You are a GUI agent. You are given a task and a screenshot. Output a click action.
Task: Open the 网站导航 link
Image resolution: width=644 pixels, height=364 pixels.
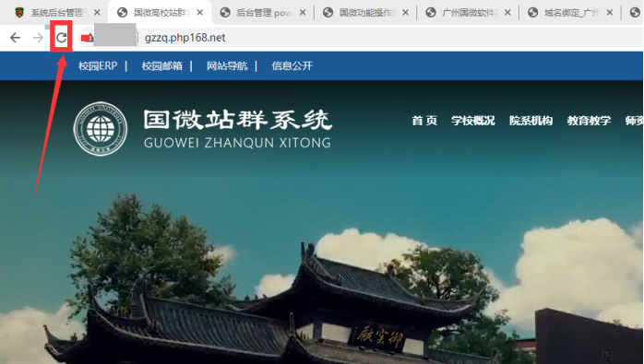click(x=227, y=65)
